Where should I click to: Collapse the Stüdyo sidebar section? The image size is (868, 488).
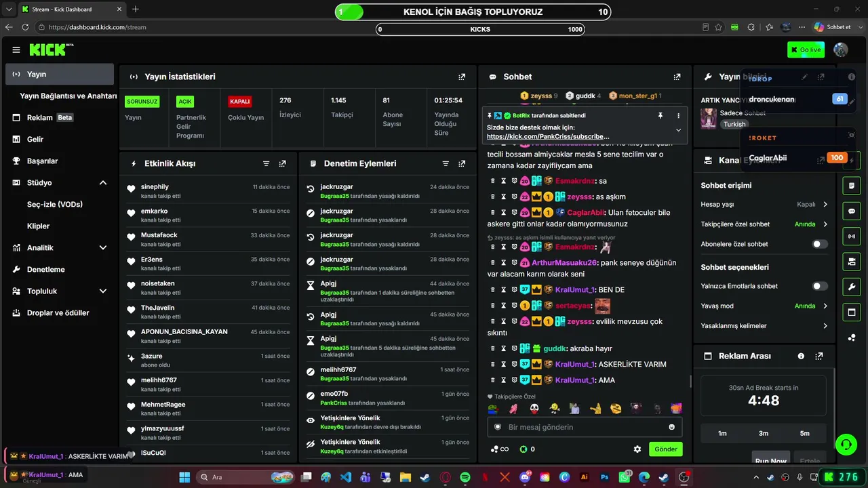coord(103,182)
